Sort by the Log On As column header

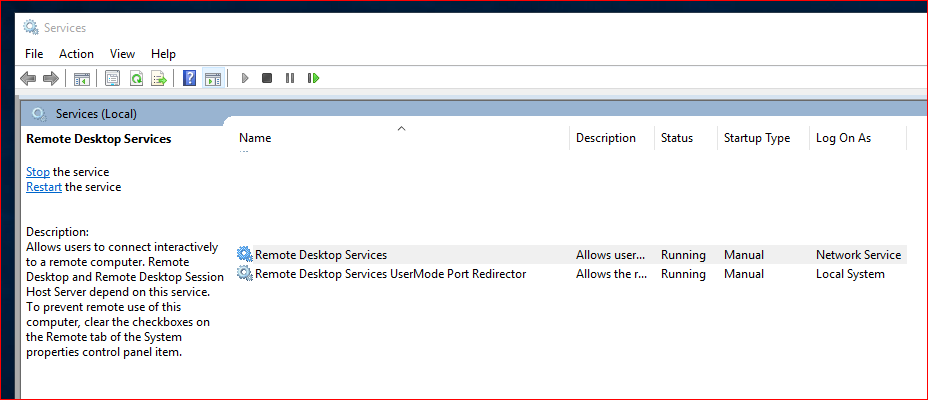(858, 138)
